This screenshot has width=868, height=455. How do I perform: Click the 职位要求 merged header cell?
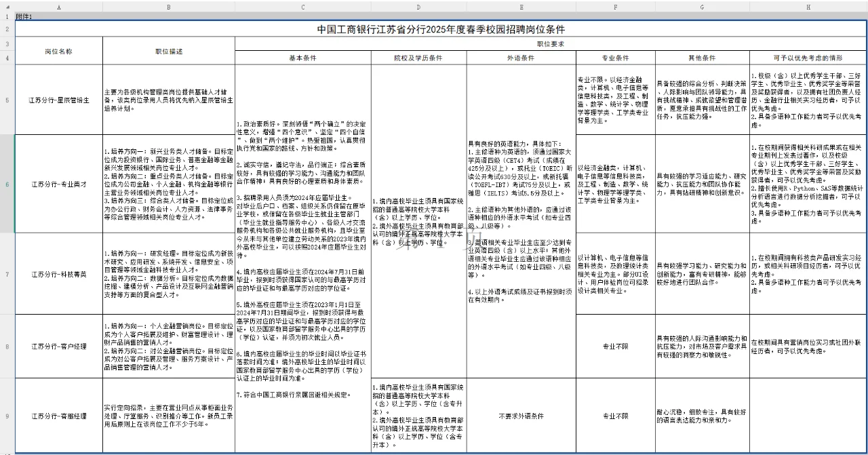coord(551,44)
